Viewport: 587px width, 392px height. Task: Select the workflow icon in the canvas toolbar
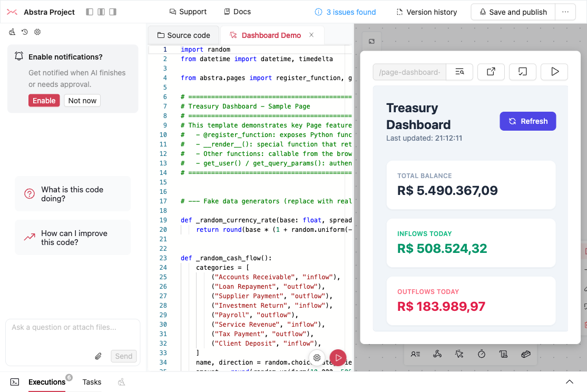(x=437, y=354)
